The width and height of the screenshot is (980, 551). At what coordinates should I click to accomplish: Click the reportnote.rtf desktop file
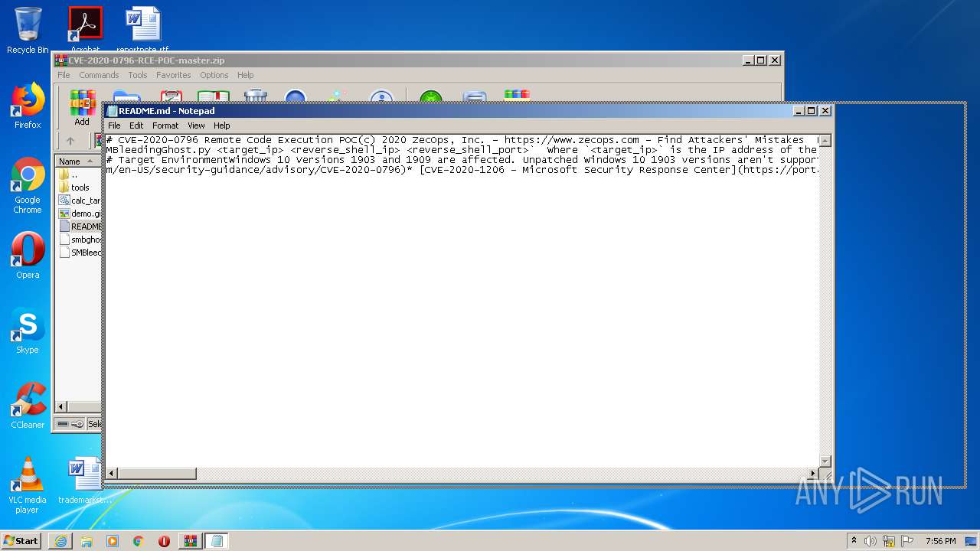(x=143, y=31)
